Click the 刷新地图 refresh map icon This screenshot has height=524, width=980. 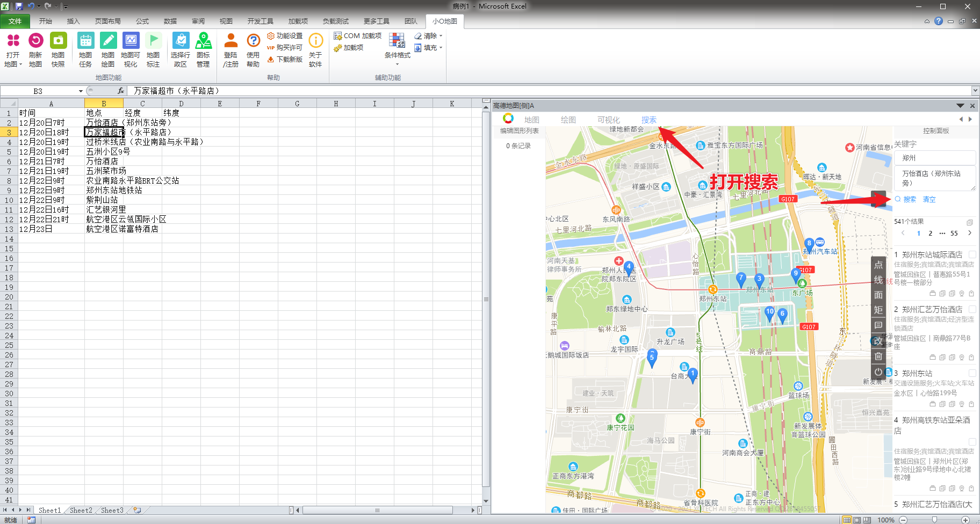35,41
